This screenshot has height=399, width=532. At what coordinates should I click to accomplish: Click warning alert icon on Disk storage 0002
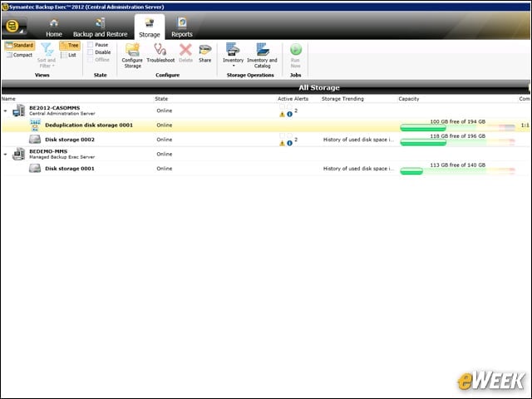pos(282,143)
